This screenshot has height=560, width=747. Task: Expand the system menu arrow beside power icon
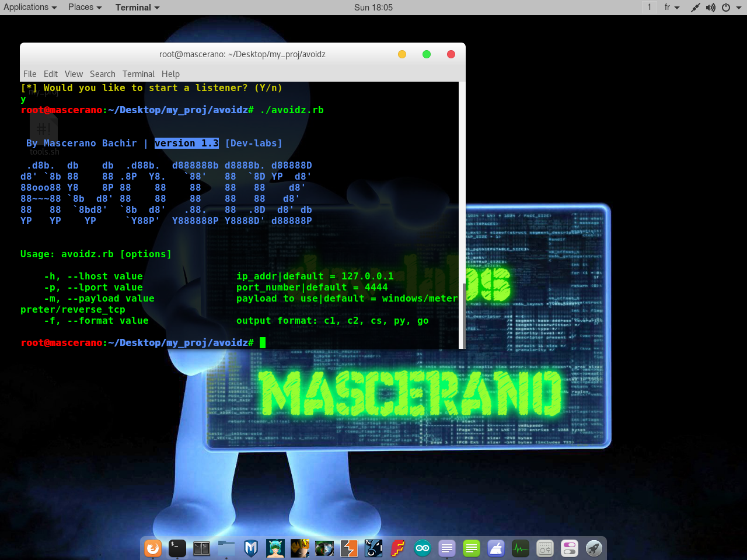tap(739, 8)
